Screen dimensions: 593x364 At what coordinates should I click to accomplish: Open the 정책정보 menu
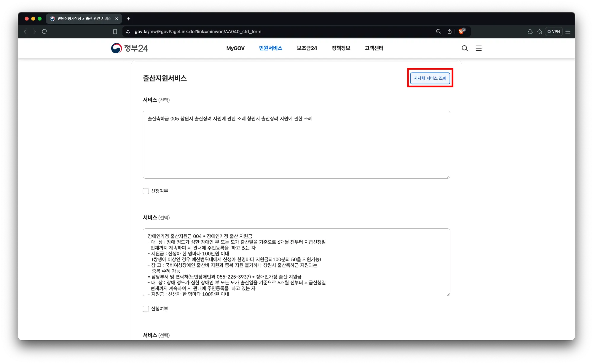point(341,48)
